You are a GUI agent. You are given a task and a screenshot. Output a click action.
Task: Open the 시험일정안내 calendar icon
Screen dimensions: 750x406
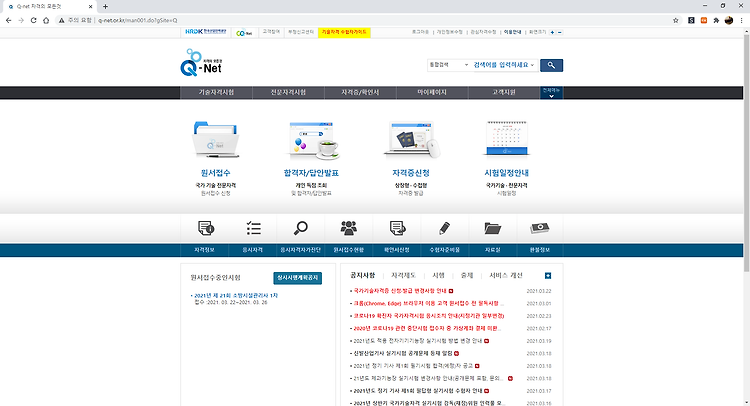click(507, 139)
